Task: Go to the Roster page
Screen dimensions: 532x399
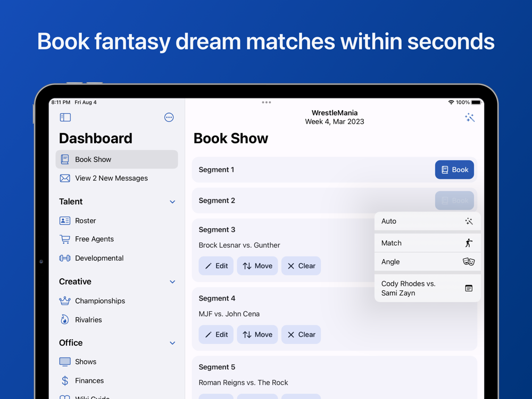Action: coord(117,221)
